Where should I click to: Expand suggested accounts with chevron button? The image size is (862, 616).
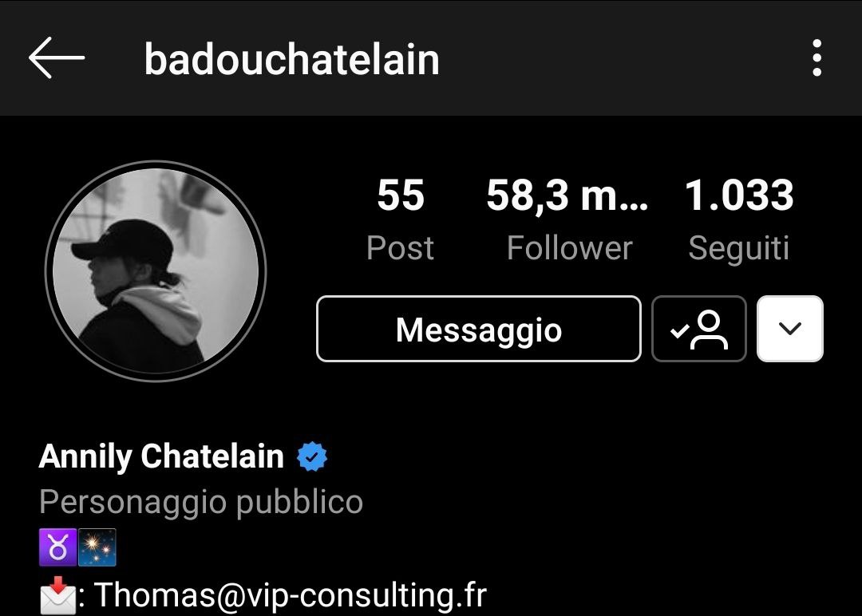(x=790, y=329)
